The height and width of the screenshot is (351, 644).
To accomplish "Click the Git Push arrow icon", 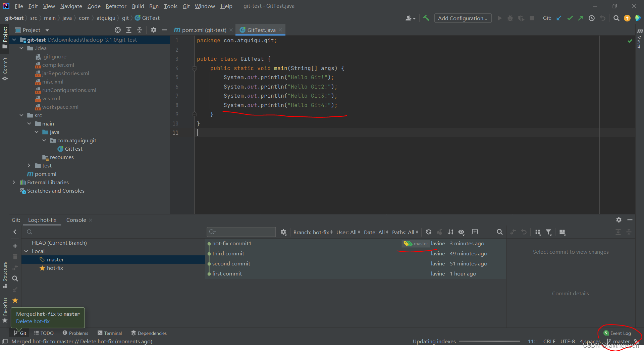I will coord(581,18).
